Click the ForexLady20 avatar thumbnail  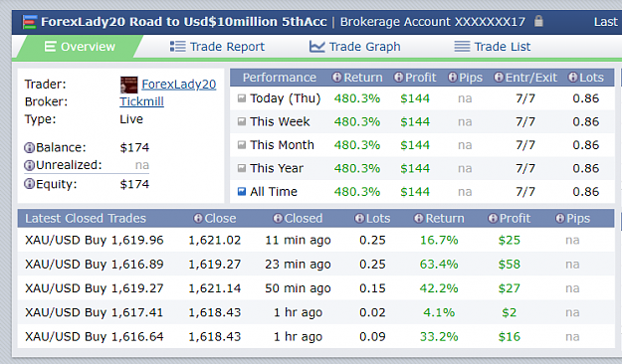click(x=129, y=85)
